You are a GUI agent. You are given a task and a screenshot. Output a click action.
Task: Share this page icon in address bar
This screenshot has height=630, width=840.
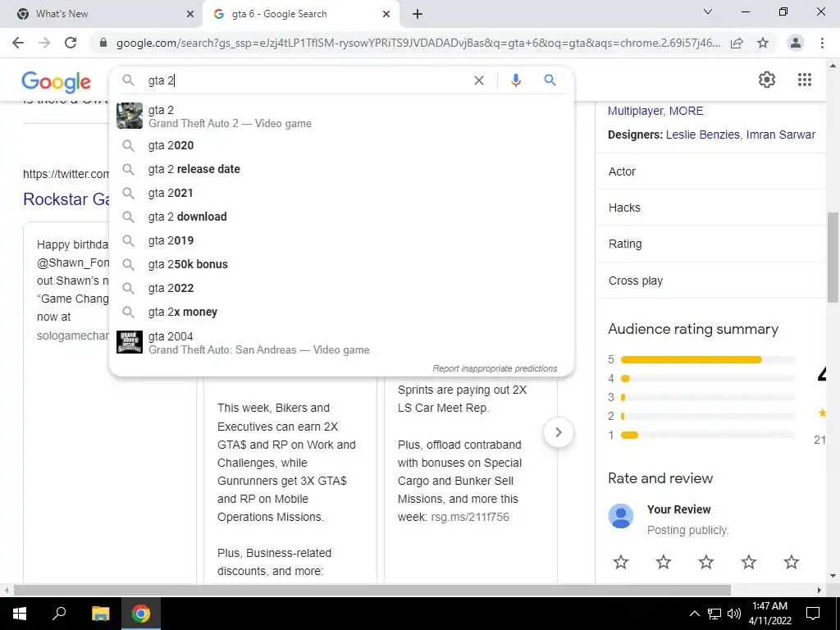click(737, 43)
